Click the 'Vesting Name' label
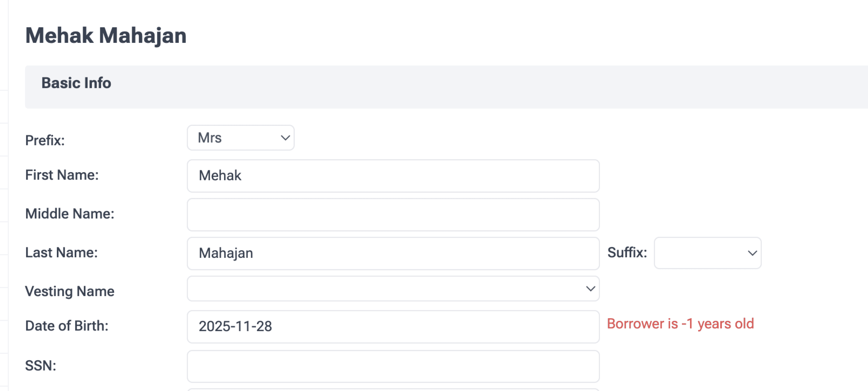868x391 pixels. (x=70, y=291)
